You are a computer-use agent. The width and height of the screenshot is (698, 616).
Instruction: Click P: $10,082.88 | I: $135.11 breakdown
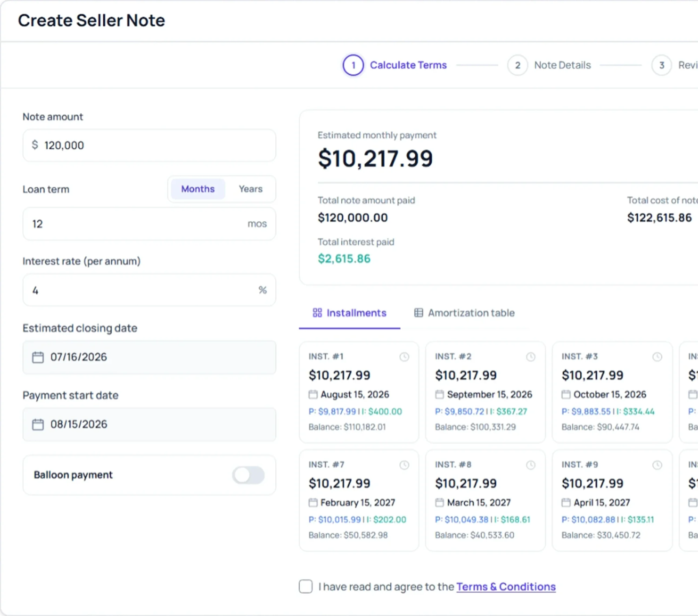608,520
